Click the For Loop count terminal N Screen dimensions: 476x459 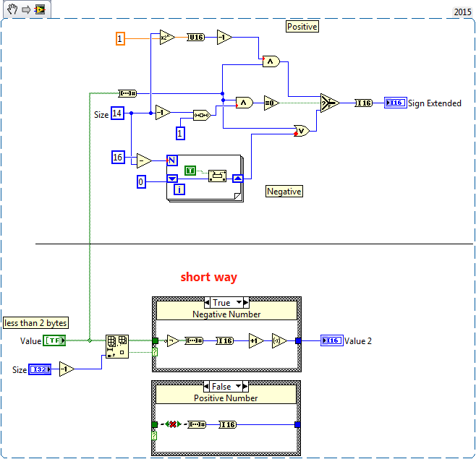click(x=172, y=160)
